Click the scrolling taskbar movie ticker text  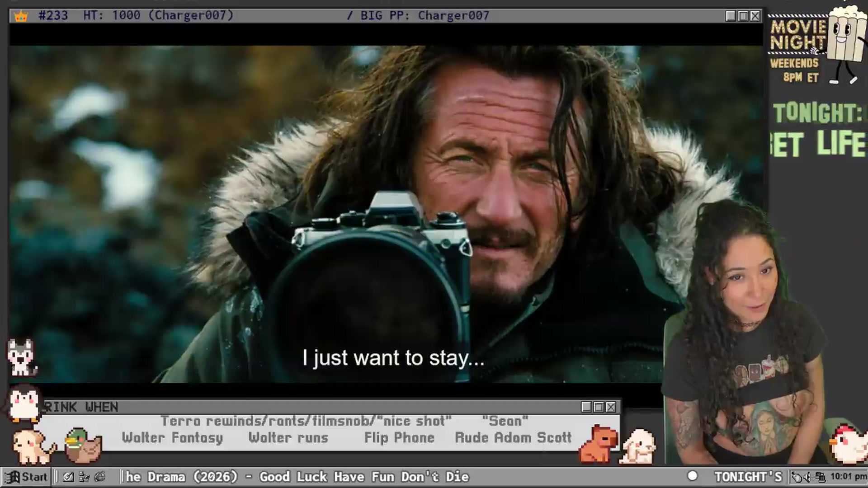click(297, 477)
